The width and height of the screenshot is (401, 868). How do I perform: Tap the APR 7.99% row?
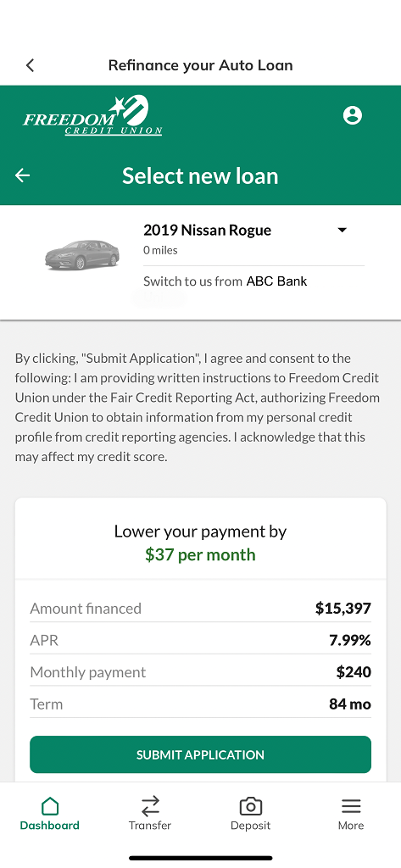200,641
